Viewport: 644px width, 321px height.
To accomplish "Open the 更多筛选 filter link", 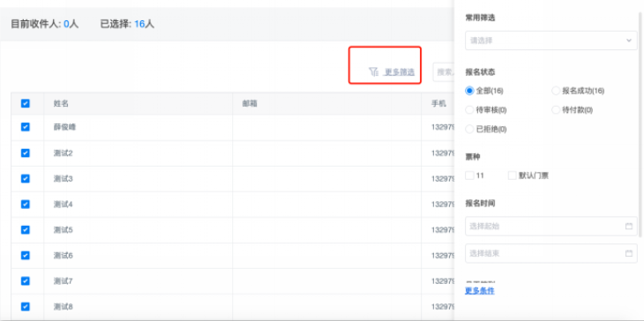I will tap(400, 71).
